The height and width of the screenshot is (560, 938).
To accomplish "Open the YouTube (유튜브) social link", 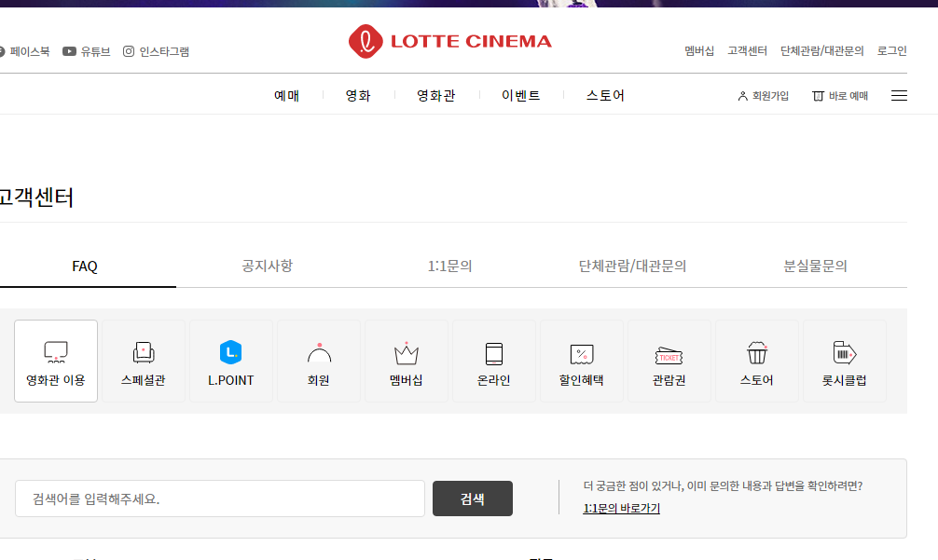I will click(87, 51).
